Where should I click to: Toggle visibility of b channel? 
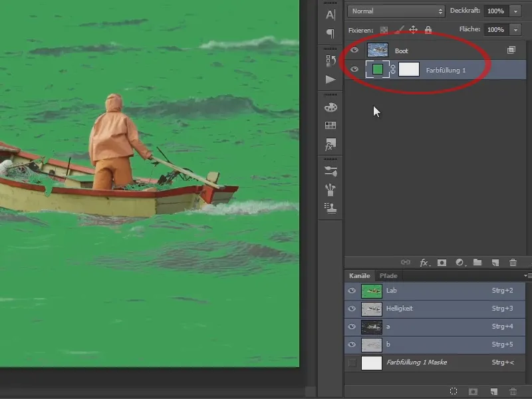click(352, 344)
